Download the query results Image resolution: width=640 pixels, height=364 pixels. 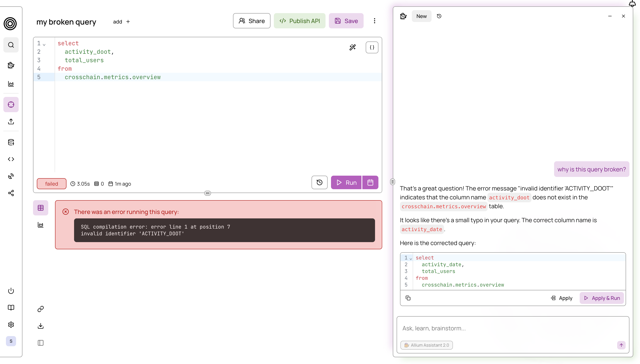tap(40, 326)
